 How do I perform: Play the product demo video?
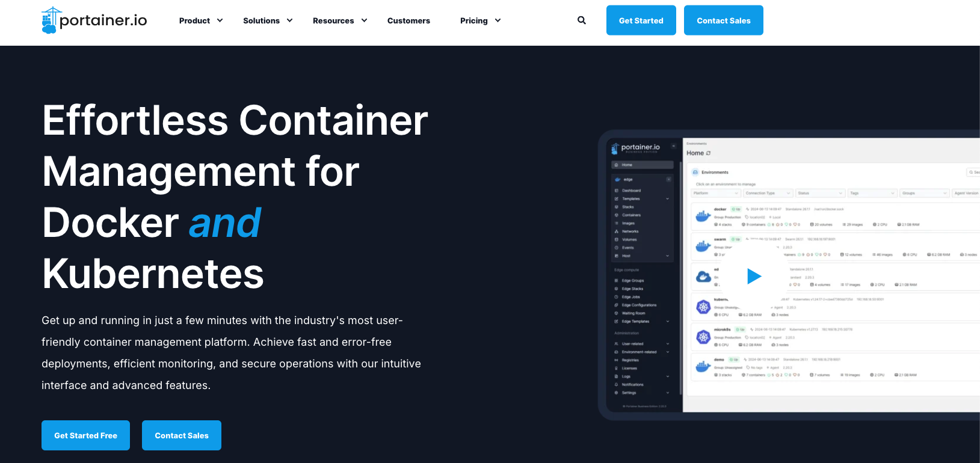(754, 276)
